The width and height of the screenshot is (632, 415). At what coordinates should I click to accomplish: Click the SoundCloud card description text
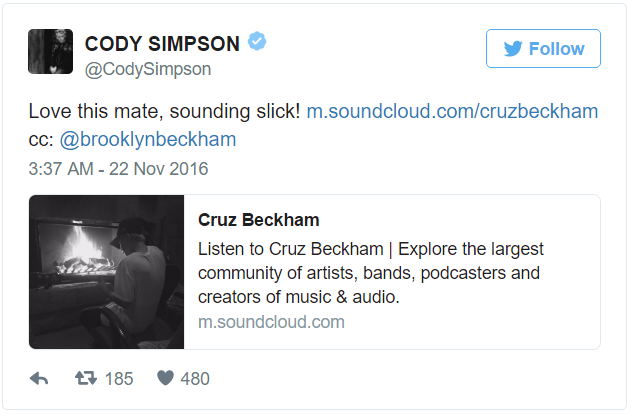370,272
